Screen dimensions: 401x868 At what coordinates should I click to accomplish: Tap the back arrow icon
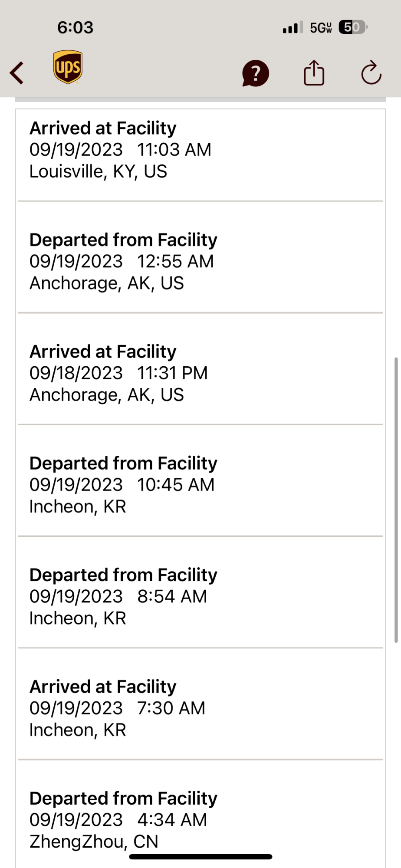coord(17,73)
